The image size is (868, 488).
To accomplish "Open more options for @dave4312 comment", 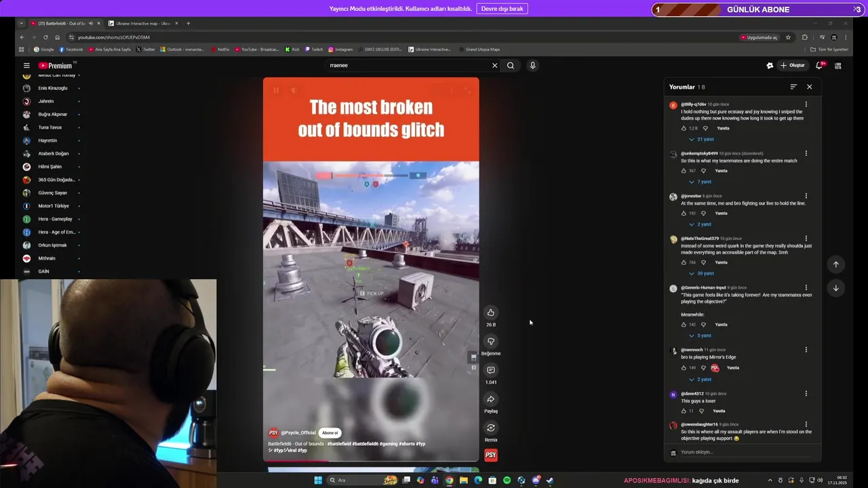I will click(806, 393).
